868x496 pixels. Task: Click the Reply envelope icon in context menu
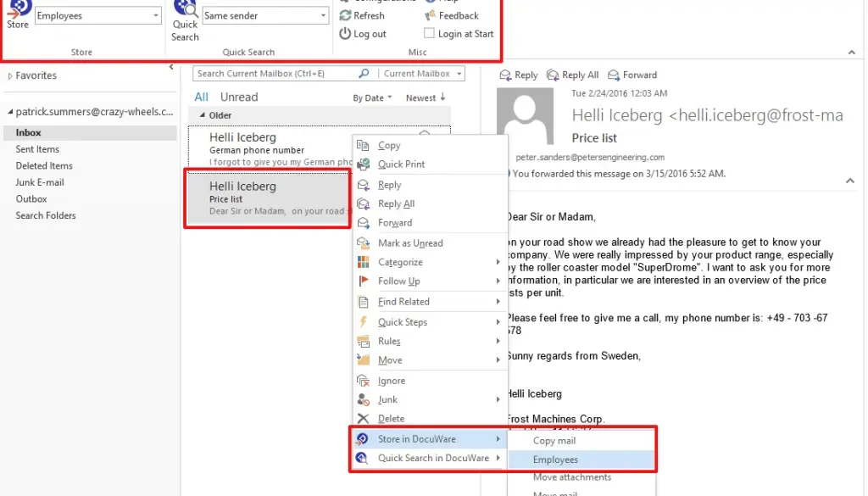[363, 185]
